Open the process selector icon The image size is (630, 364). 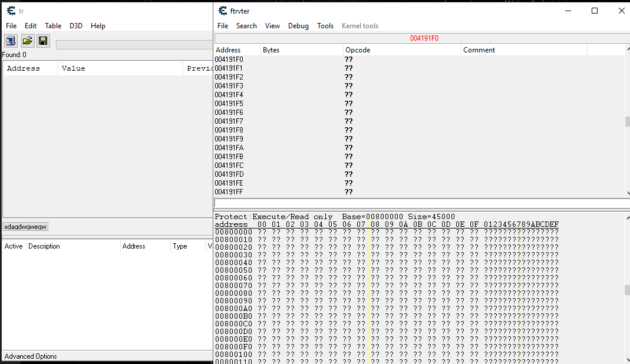pos(11,41)
